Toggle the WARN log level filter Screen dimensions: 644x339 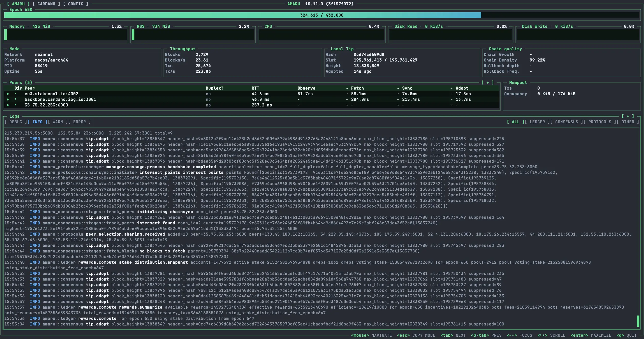[58, 122]
